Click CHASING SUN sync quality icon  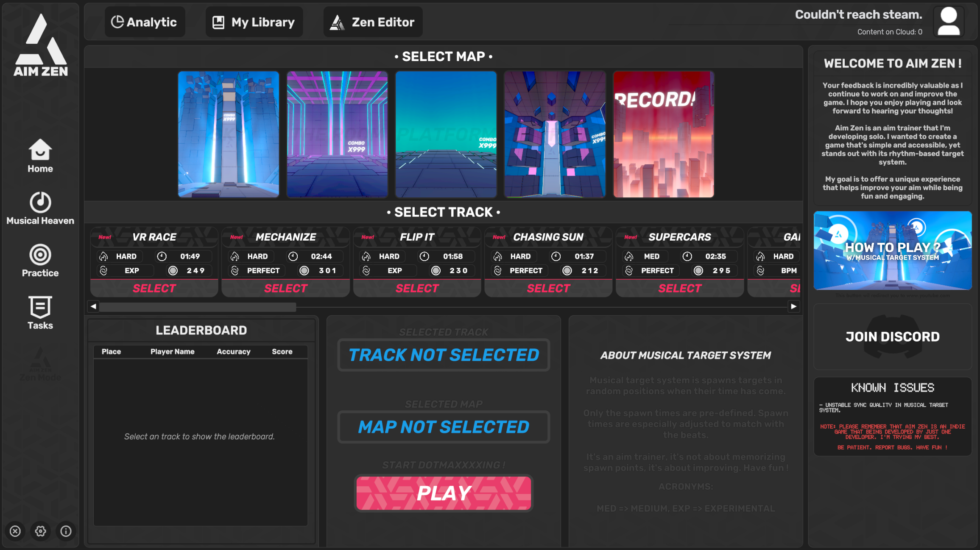click(498, 271)
